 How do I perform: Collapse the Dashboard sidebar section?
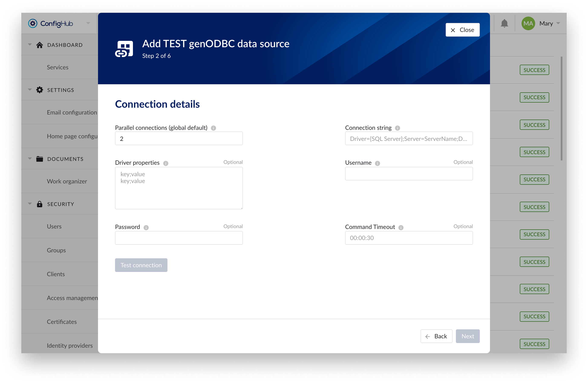click(x=30, y=45)
